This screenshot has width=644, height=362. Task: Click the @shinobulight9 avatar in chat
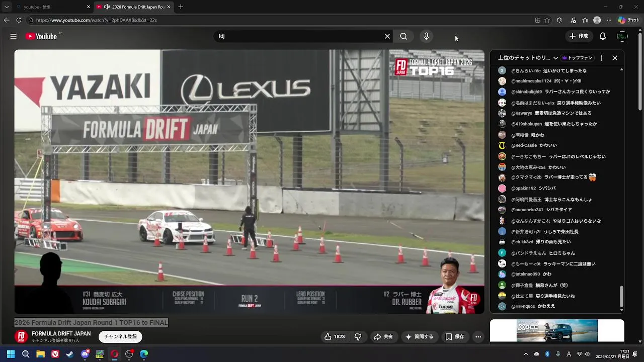pos(502,92)
